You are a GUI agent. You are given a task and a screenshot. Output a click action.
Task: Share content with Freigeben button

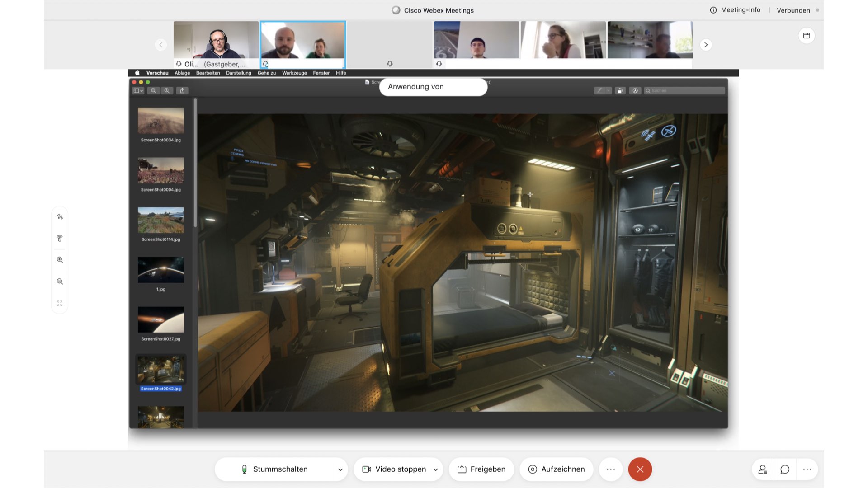tap(481, 469)
